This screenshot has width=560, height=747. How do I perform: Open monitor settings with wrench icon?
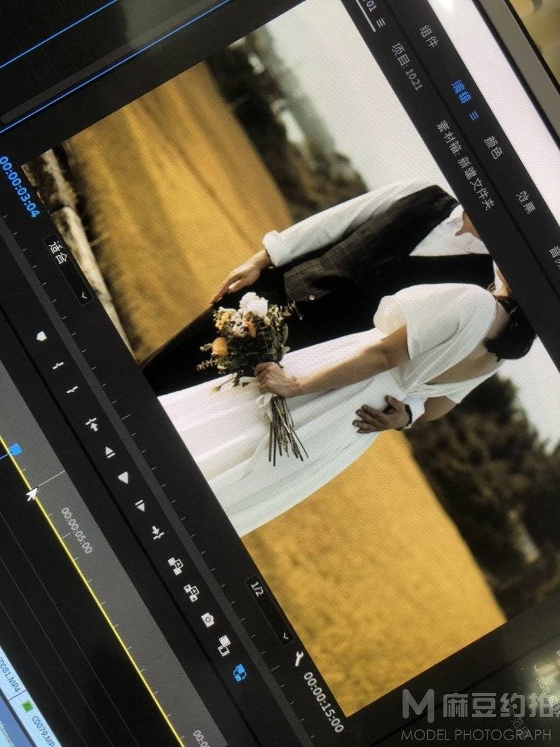pos(299,658)
